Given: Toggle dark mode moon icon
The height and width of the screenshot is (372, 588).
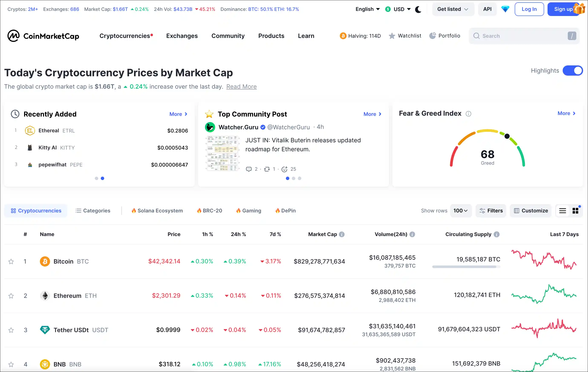Looking at the screenshot, I should (418, 9).
